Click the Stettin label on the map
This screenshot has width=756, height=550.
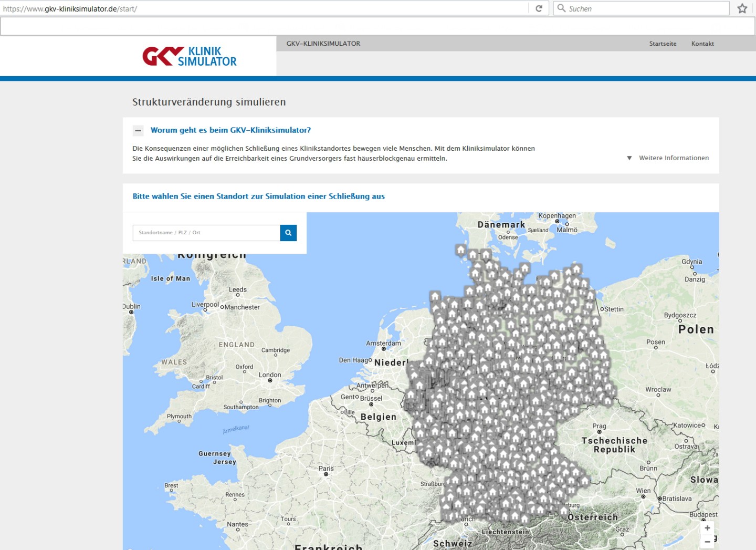pyautogui.click(x=614, y=309)
